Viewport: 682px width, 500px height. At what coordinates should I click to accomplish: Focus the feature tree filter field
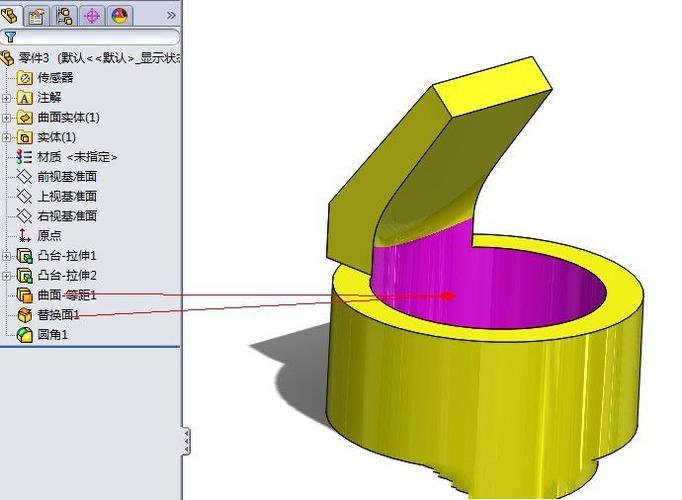point(90,37)
